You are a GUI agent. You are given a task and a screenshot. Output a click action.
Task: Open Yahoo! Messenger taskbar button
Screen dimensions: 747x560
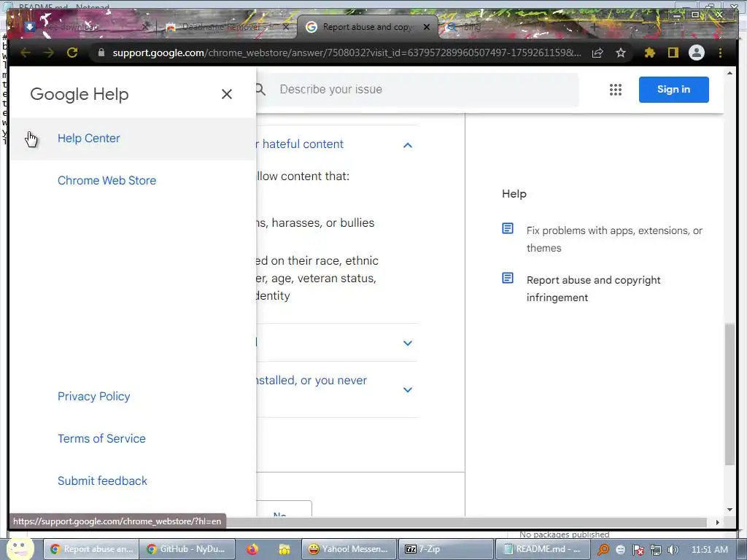(349, 549)
